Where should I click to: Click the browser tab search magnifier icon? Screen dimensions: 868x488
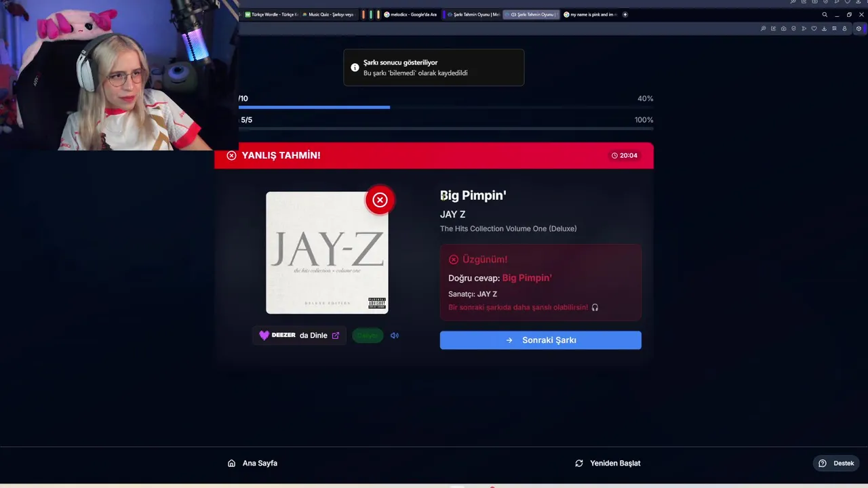(x=825, y=14)
